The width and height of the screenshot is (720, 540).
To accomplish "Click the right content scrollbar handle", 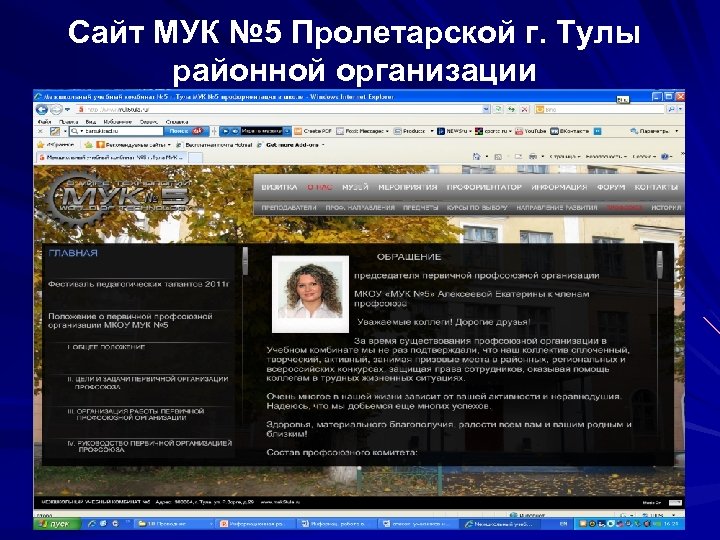I will (x=660, y=264).
